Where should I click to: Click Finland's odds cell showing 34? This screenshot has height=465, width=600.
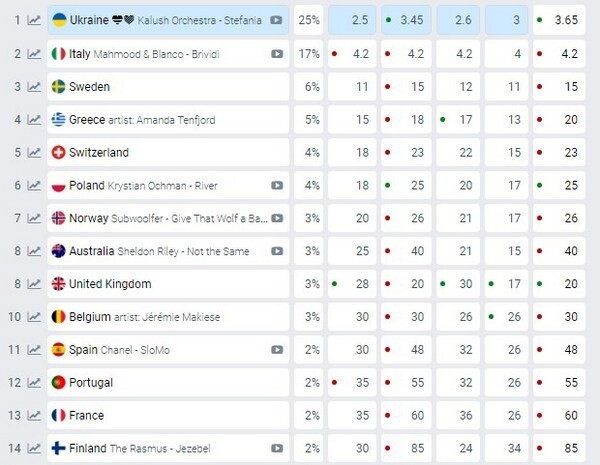(505, 449)
